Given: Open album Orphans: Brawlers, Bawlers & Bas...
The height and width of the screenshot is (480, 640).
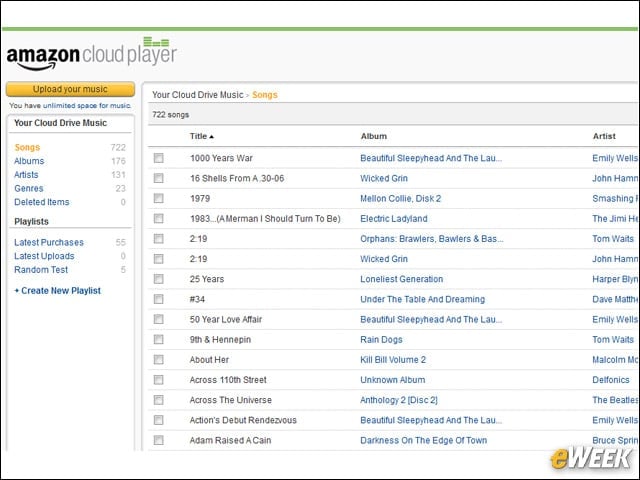Looking at the screenshot, I should click(x=431, y=239).
